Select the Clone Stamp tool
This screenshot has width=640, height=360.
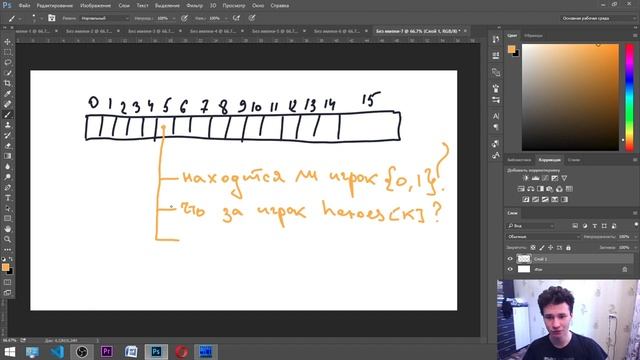tap(7, 125)
